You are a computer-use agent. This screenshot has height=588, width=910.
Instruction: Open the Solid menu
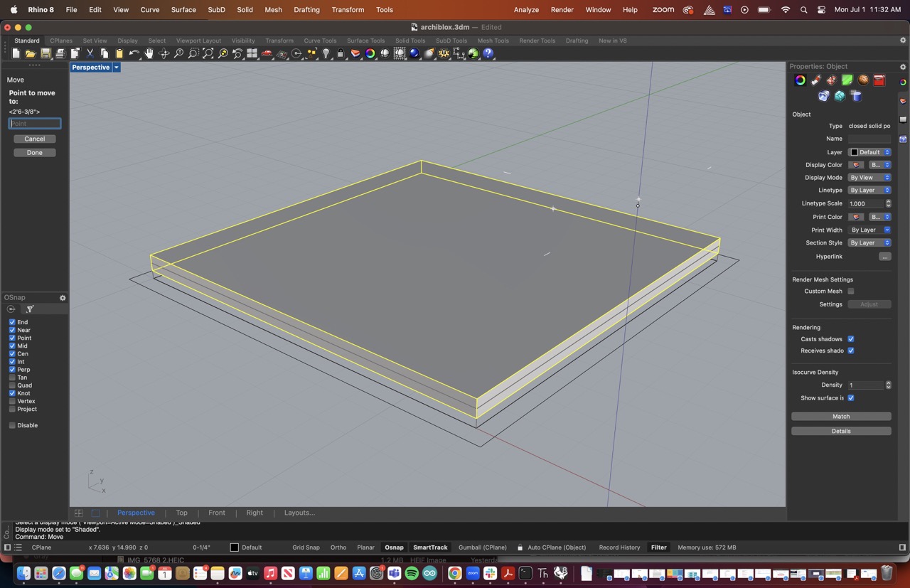pos(245,10)
